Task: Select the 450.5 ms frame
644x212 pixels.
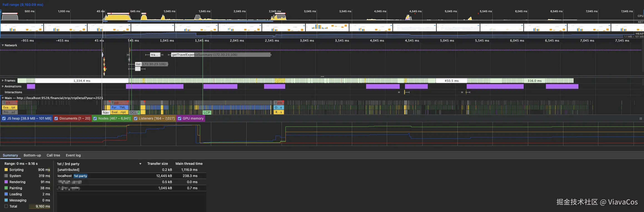Action: 451,81
